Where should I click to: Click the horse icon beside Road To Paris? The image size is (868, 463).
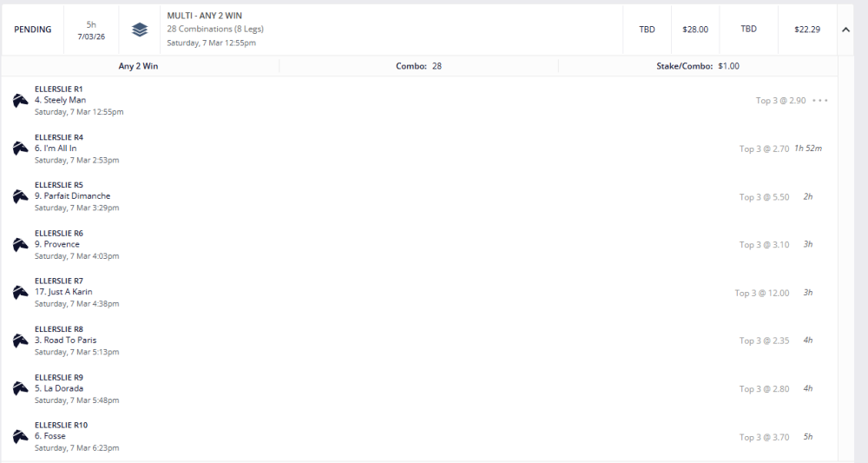[x=21, y=341]
